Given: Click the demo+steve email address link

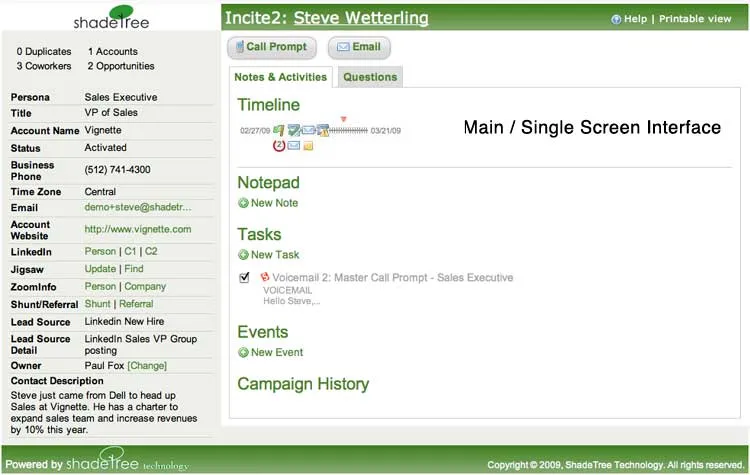Looking at the screenshot, I should point(138,207).
